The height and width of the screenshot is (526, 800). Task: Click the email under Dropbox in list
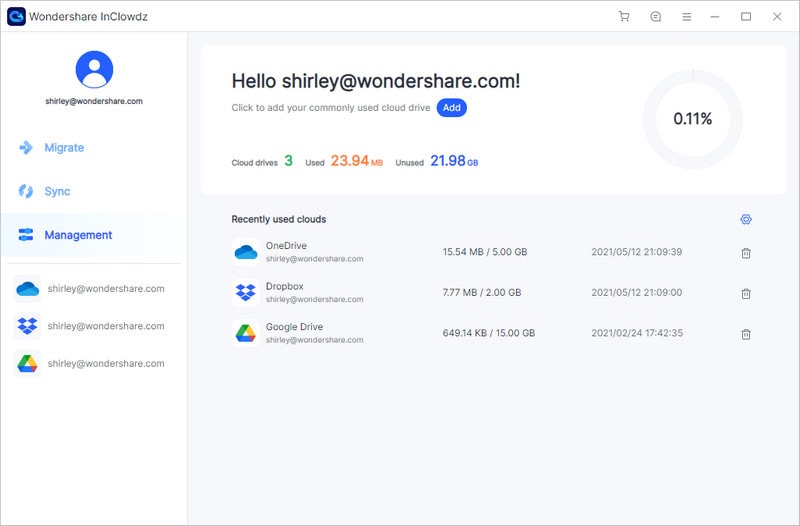coord(314,299)
